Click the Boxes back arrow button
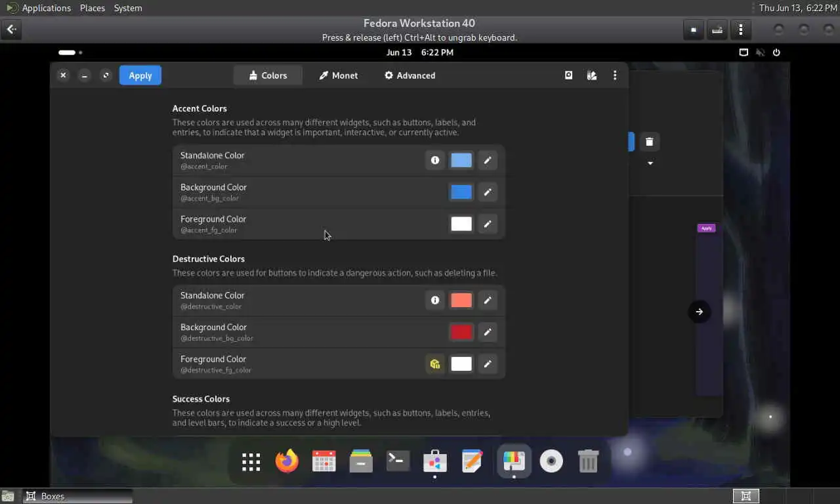The image size is (840, 504). pyautogui.click(x=11, y=30)
